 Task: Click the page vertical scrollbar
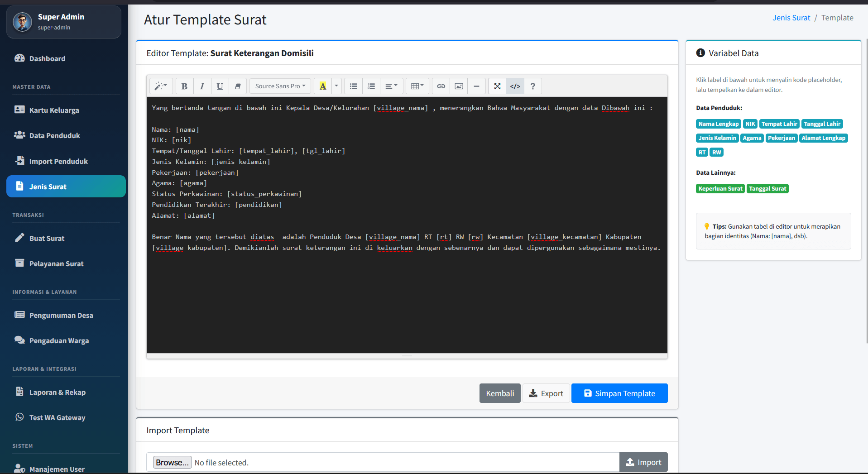click(x=866, y=190)
